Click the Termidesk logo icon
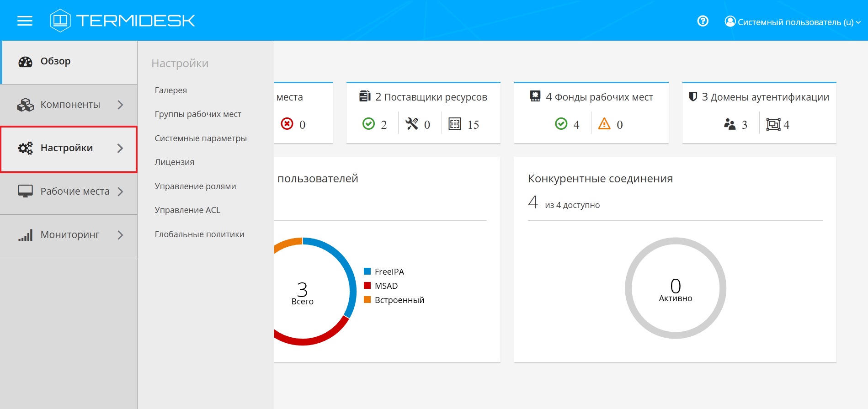This screenshot has height=409, width=868. coord(60,21)
